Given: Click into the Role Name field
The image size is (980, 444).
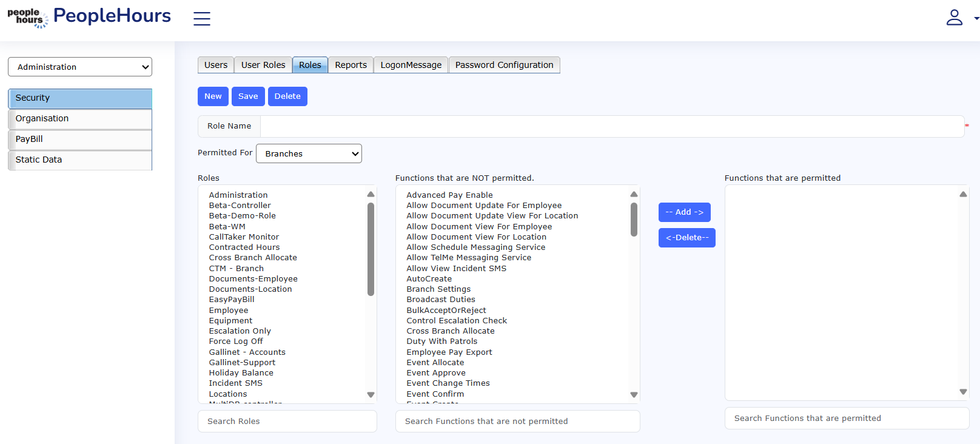Looking at the screenshot, I should point(611,126).
